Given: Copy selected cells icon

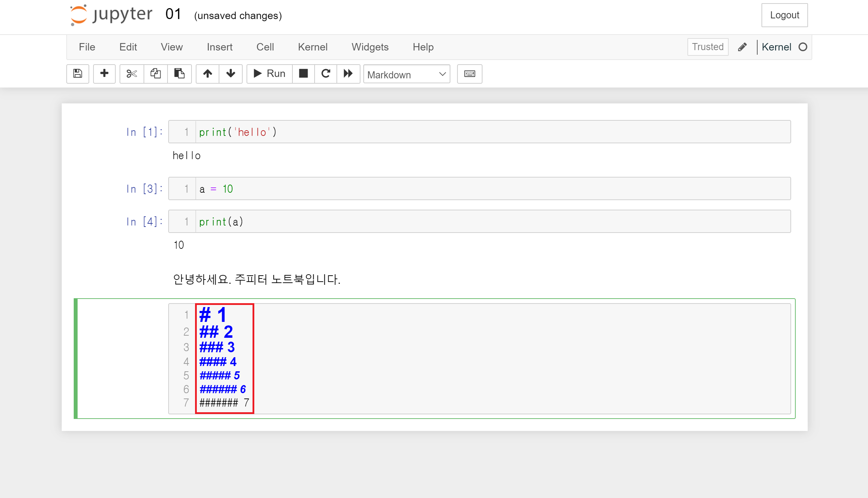Looking at the screenshot, I should click(x=156, y=73).
